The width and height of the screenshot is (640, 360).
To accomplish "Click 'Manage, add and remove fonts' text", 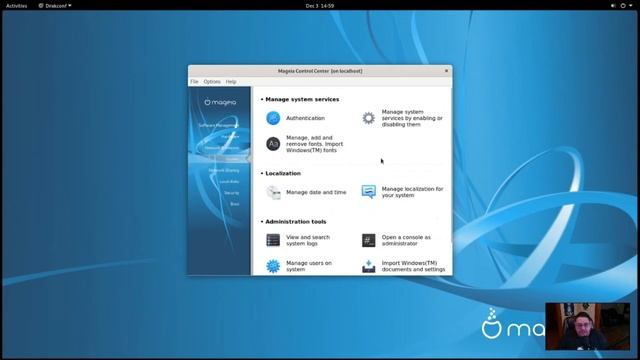I will pyautogui.click(x=315, y=144).
